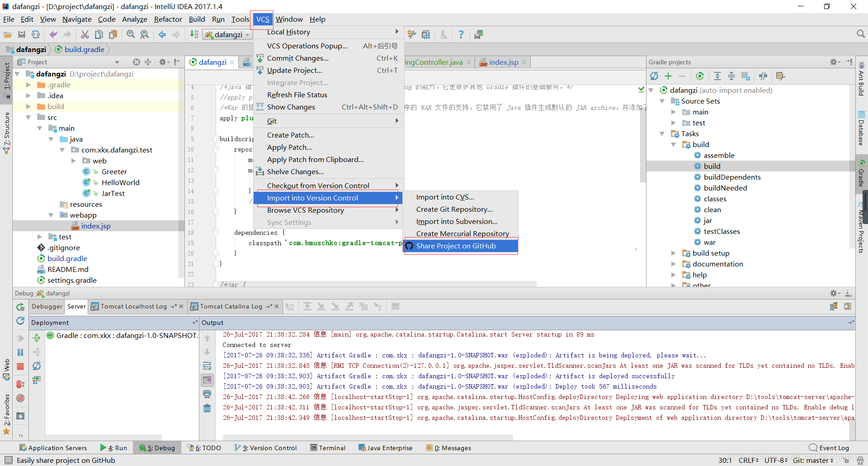Expand the test folder in src

coord(40,237)
